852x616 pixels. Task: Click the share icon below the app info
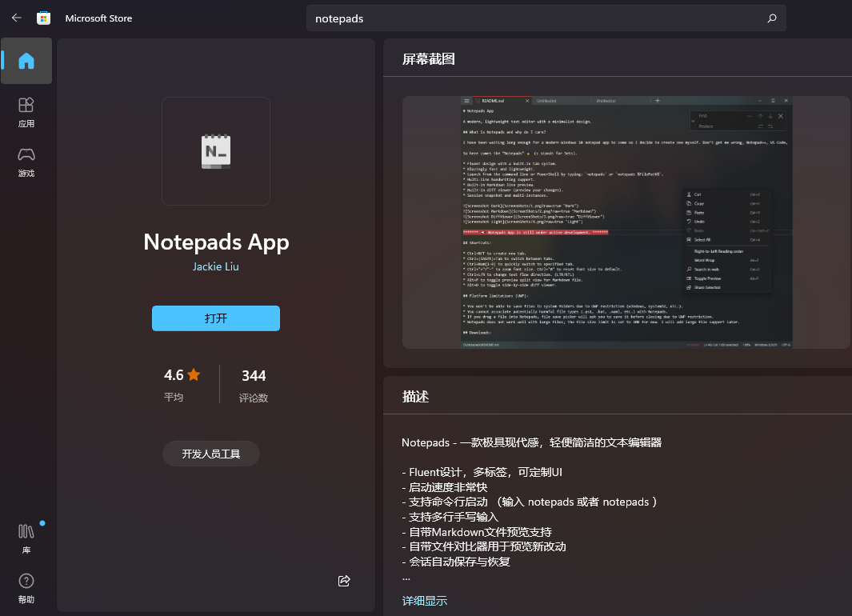344,581
